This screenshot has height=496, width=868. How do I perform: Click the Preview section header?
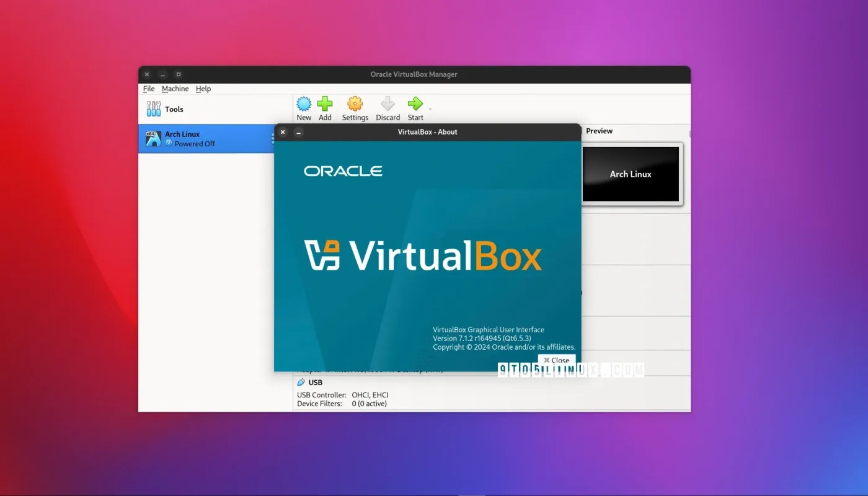click(x=599, y=131)
